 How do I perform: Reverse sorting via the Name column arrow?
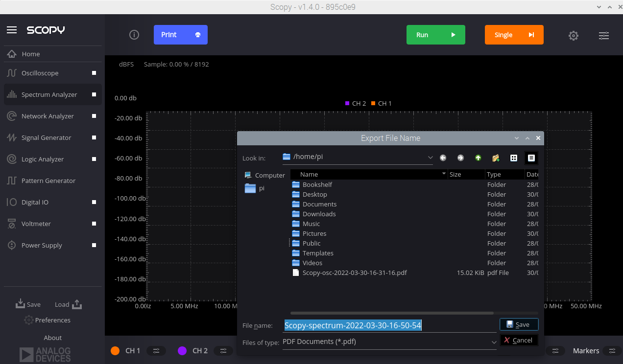coord(443,174)
